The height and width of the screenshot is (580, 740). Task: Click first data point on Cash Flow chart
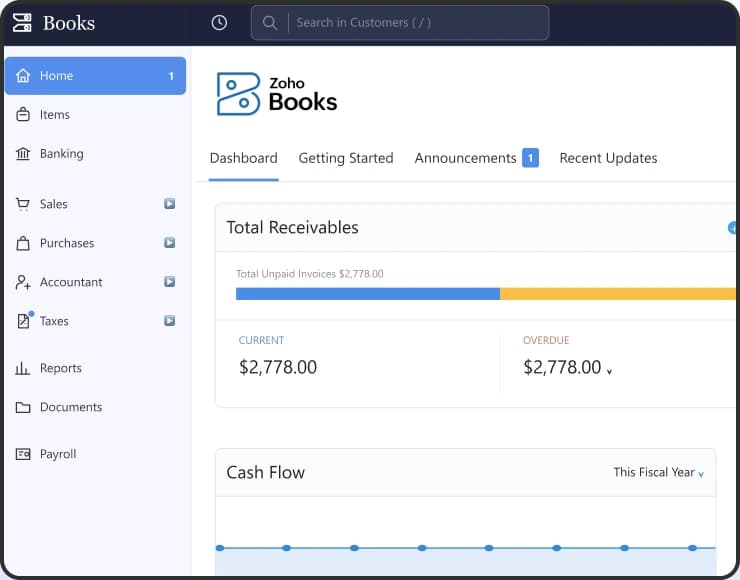(220, 548)
